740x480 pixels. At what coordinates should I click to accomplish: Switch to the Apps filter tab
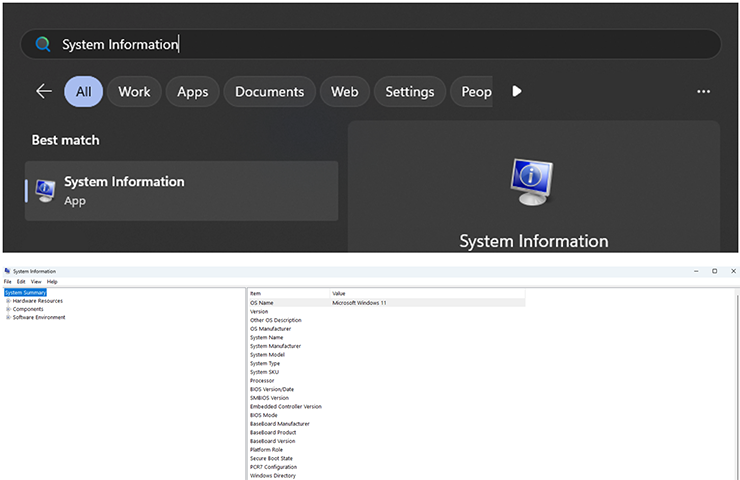click(193, 92)
